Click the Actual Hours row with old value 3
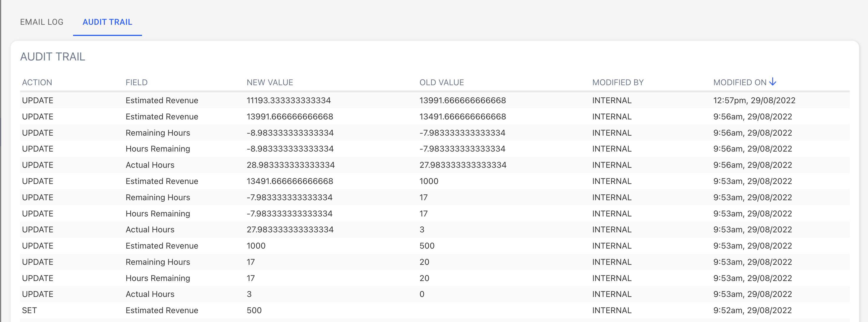This screenshot has width=868, height=322. 150,230
